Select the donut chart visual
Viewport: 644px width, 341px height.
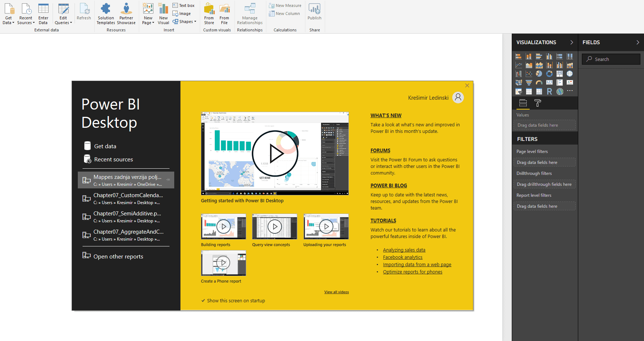pos(549,74)
